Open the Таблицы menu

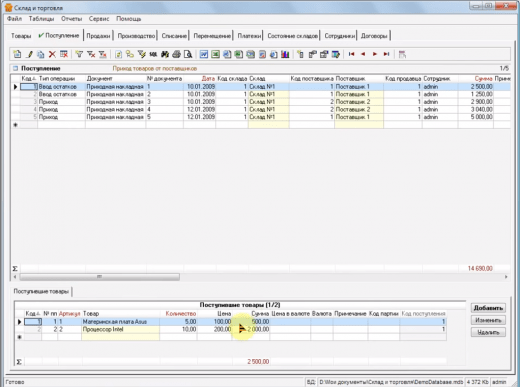[41, 19]
